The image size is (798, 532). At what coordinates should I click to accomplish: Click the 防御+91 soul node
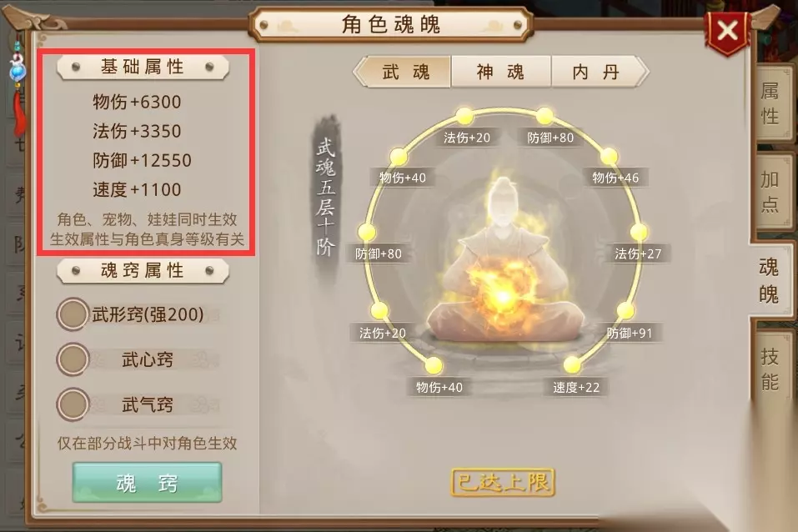tap(625, 310)
